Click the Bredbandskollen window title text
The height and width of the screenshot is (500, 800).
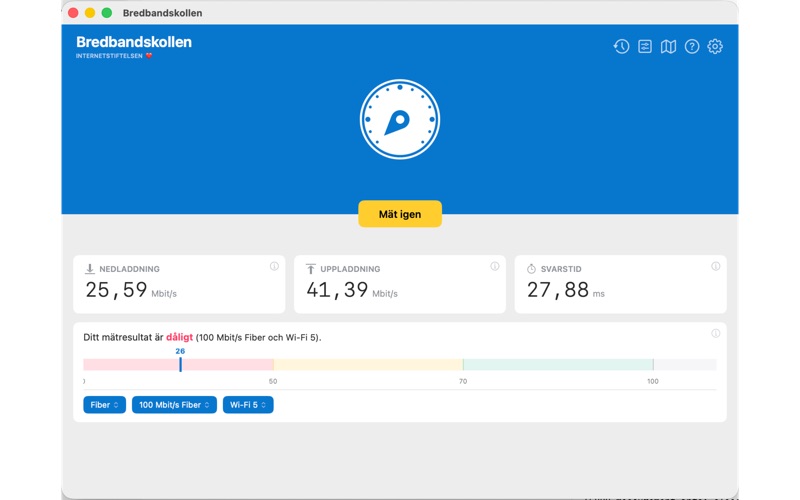coord(162,13)
